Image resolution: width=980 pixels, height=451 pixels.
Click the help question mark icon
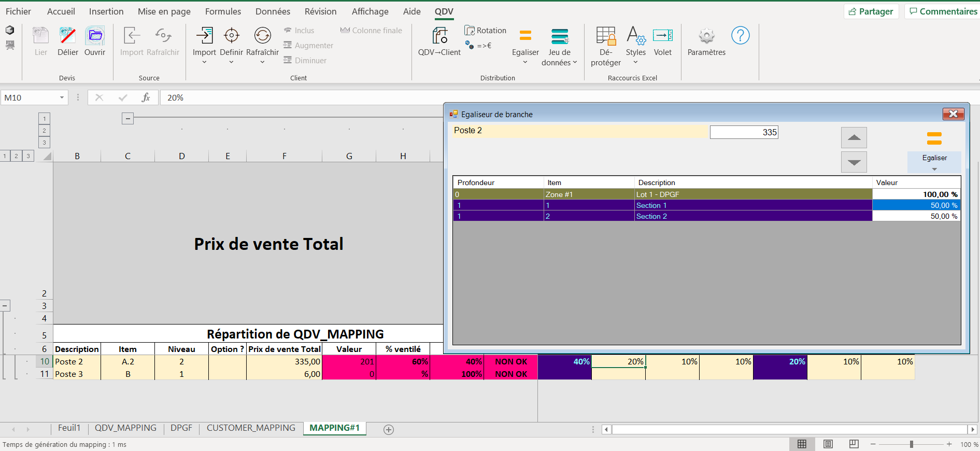pos(740,36)
